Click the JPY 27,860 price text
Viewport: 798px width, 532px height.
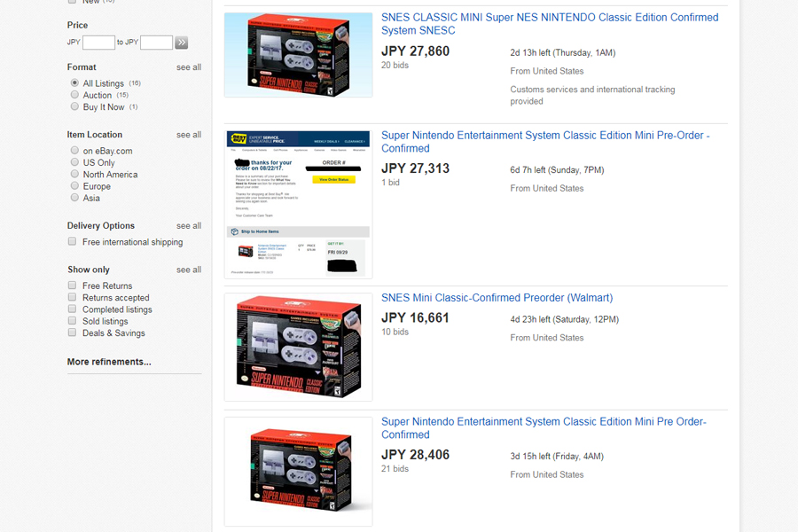pos(415,51)
